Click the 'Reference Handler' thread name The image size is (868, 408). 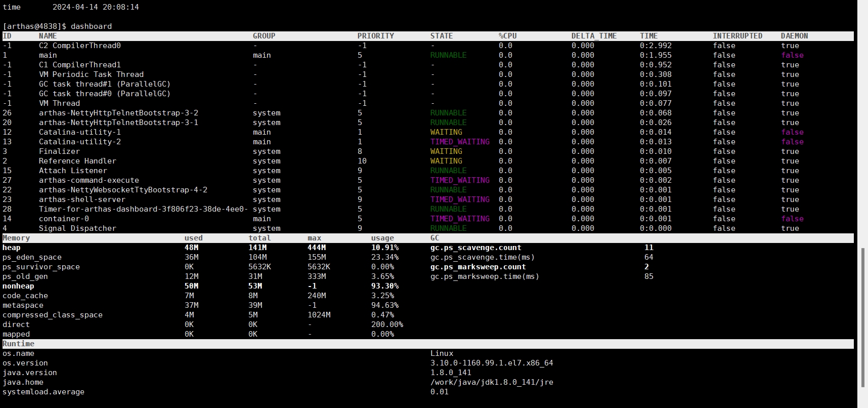click(77, 161)
